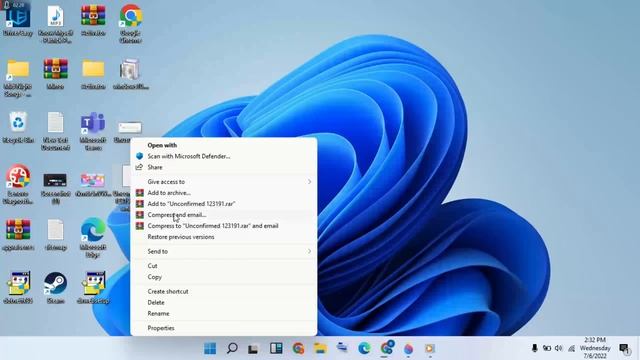The image size is (640, 360).
Task: Select the Microsoft Edge desktop shortcut
Action: tap(93, 238)
